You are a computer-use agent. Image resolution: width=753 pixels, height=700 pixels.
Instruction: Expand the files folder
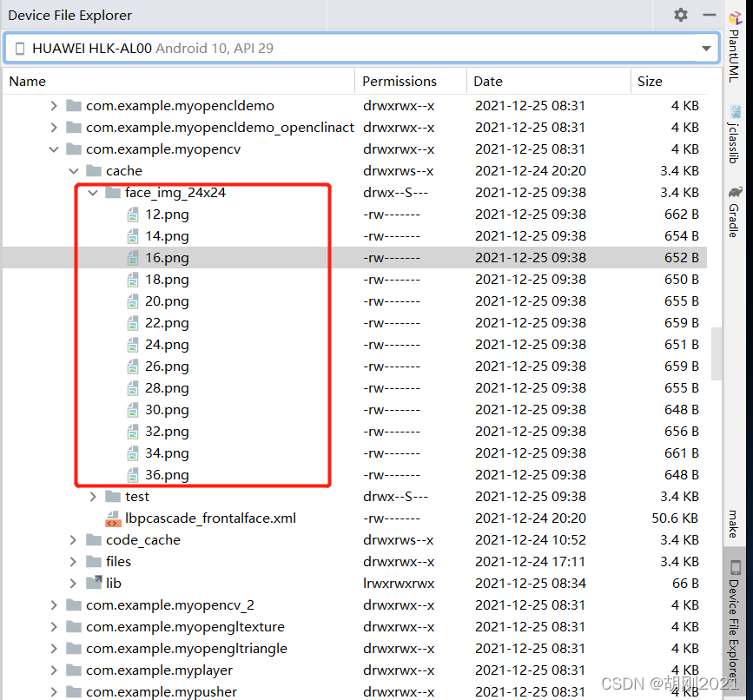pyautogui.click(x=73, y=562)
